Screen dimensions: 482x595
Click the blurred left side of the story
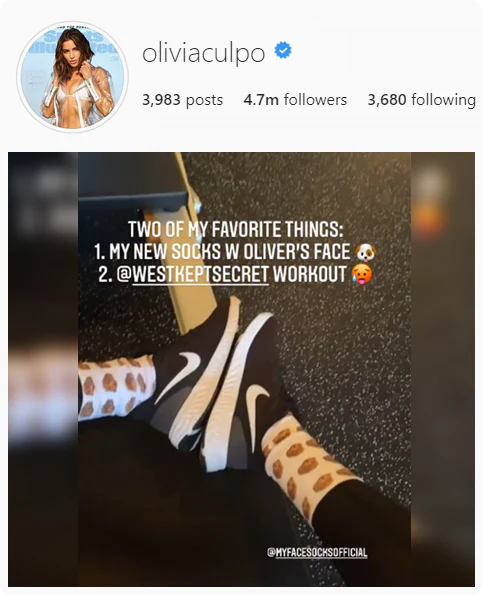[43, 369]
